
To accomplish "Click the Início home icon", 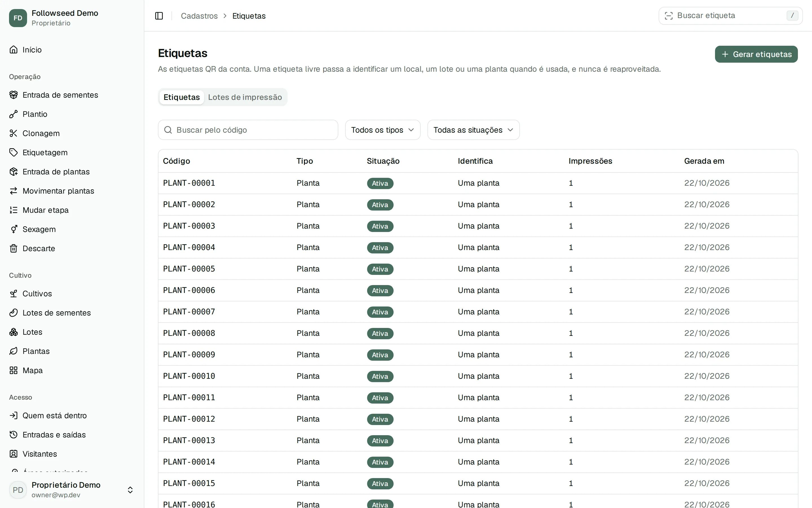I will pyautogui.click(x=14, y=50).
